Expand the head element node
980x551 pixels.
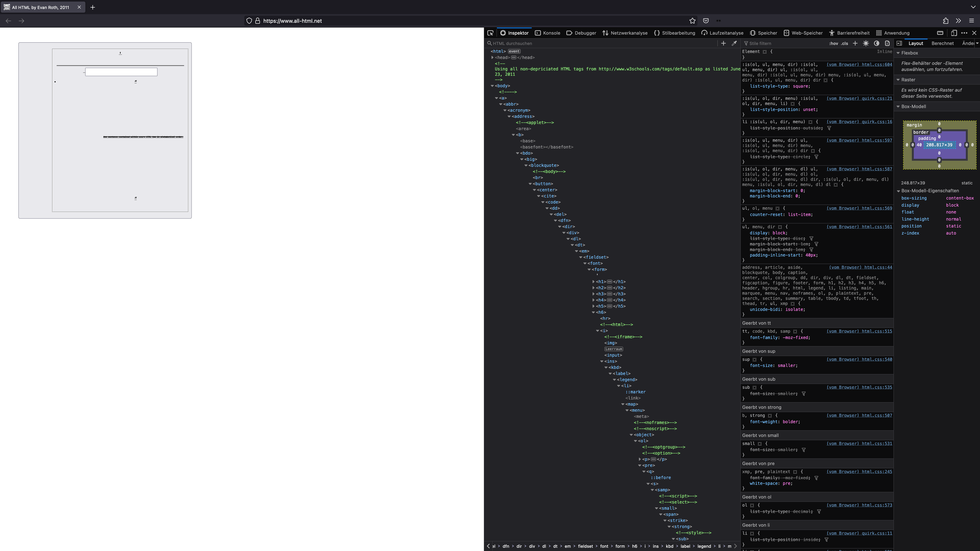pyautogui.click(x=492, y=57)
